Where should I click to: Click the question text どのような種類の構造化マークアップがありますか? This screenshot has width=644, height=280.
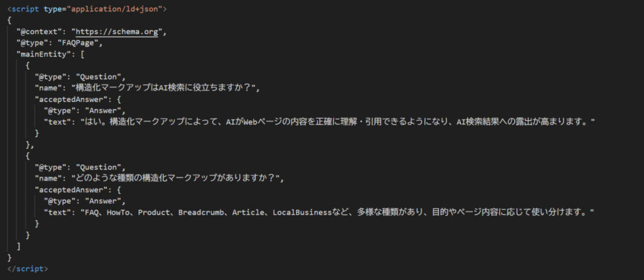point(177,179)
